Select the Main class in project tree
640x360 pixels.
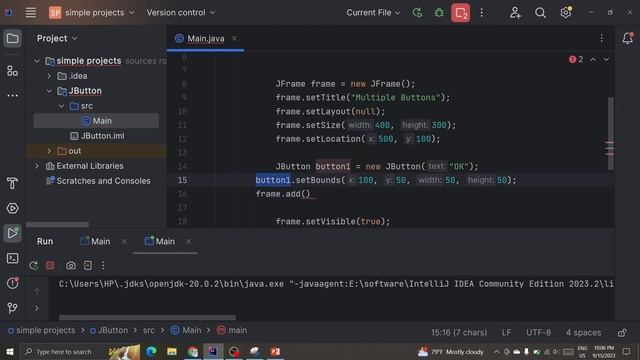[96, 121]
